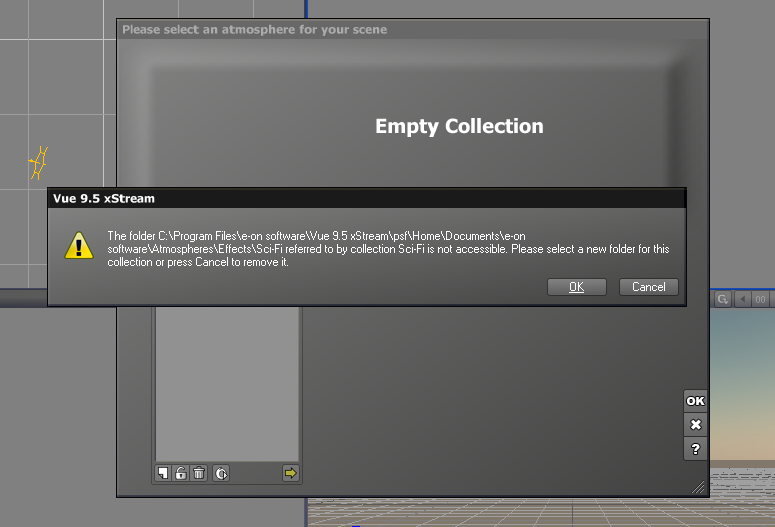The width and height of the screenshot is (775, 527).
Task: Click OK in the Vue 9.5 xStream warning
Action: pos(576,287)
